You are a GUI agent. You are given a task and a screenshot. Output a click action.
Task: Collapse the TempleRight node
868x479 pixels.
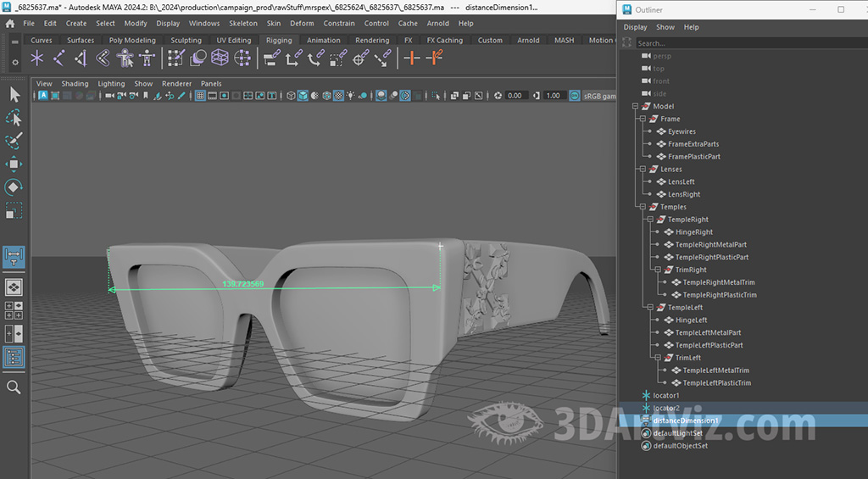(x=649, y=220)
